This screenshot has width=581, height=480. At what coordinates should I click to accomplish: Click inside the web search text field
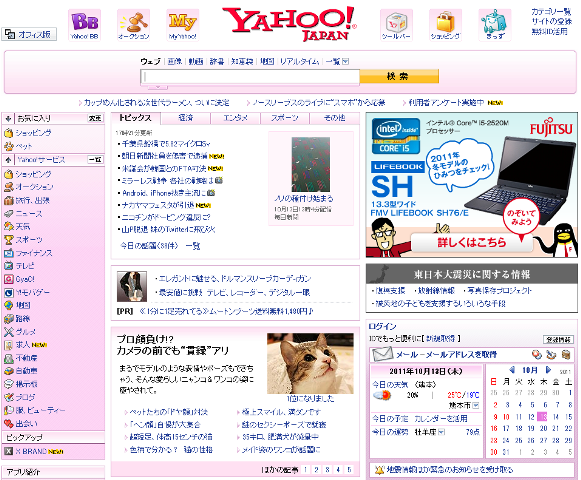click(x=250, y=77)
